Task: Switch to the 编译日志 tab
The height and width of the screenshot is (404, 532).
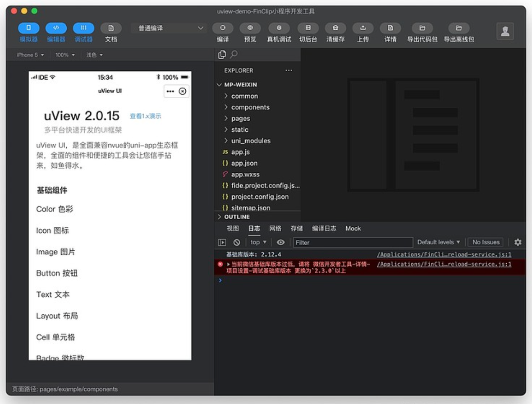Action: (324, 228)
